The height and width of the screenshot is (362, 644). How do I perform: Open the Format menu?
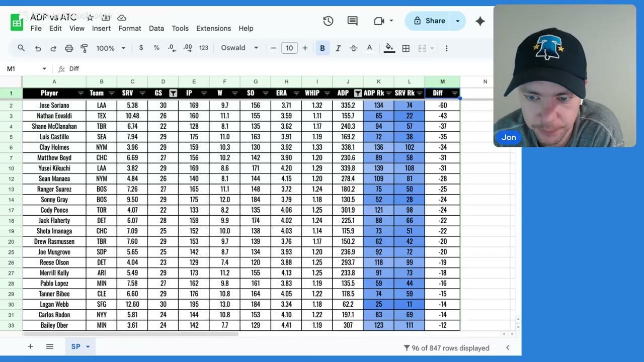(130, 29)
